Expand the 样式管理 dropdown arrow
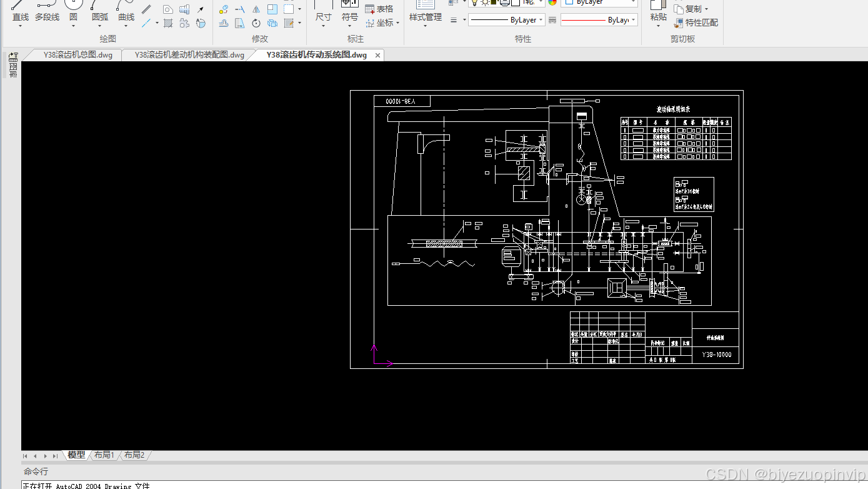868x489 pixels. click(426, 26)
